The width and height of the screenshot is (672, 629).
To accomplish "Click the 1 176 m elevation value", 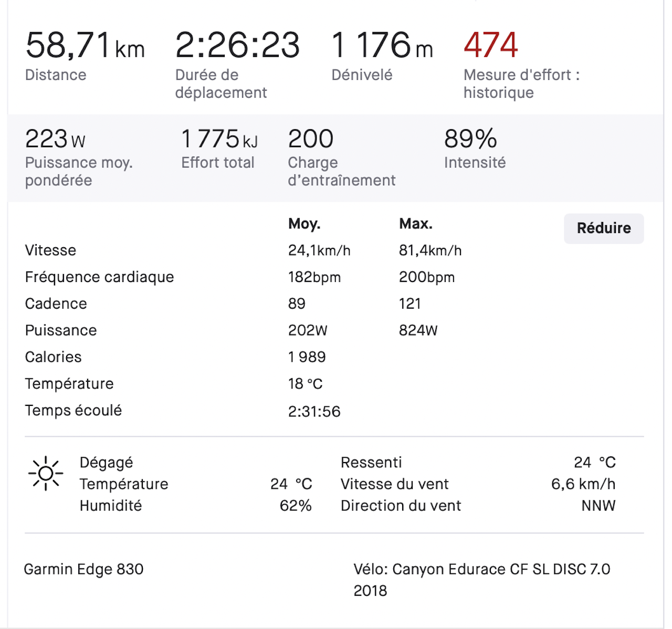I will click(x=382, y=45).
